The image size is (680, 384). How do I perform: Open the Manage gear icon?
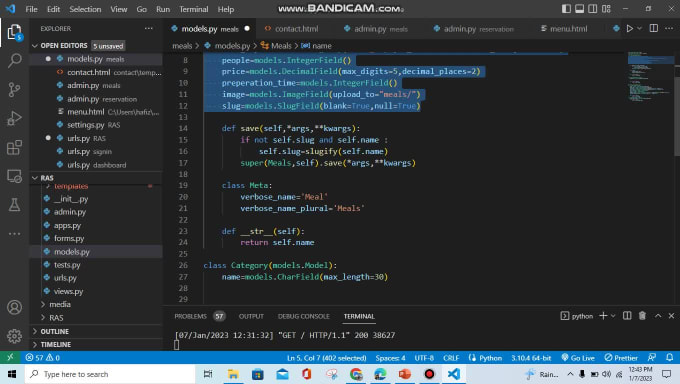[14, 335]
